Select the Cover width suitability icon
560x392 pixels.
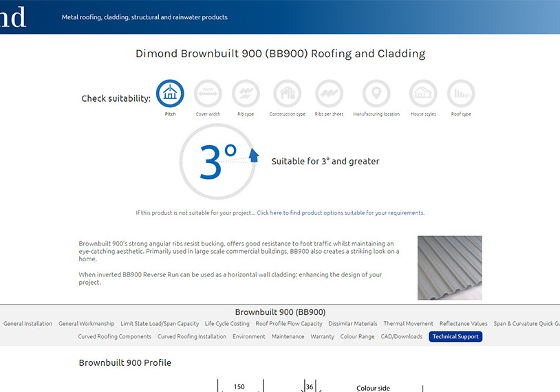pos(208,94)
